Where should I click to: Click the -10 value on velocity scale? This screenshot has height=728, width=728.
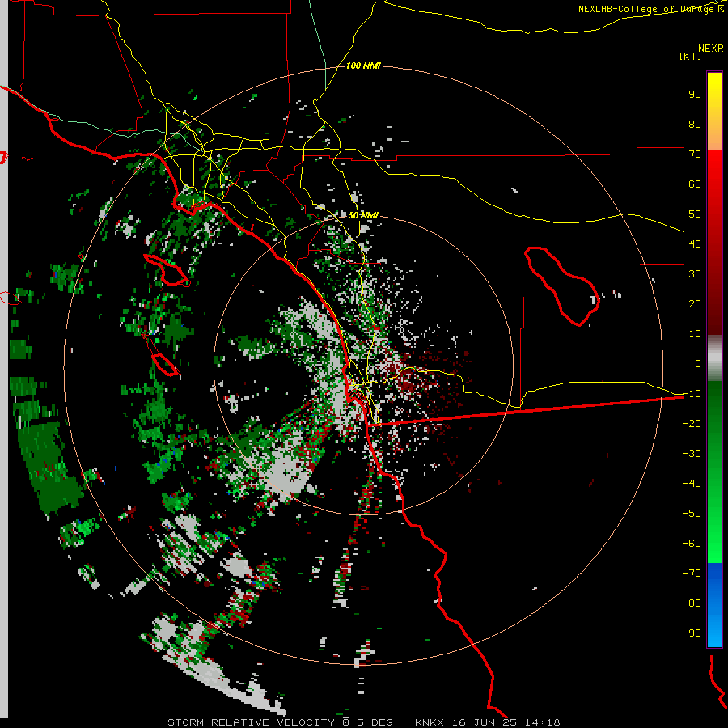692,394
